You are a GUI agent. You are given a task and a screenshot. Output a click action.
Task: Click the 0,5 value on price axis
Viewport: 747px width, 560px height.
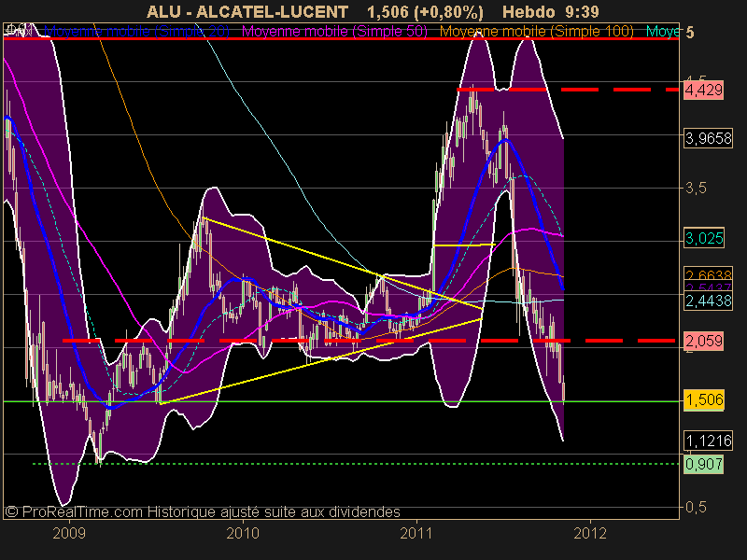696,507
